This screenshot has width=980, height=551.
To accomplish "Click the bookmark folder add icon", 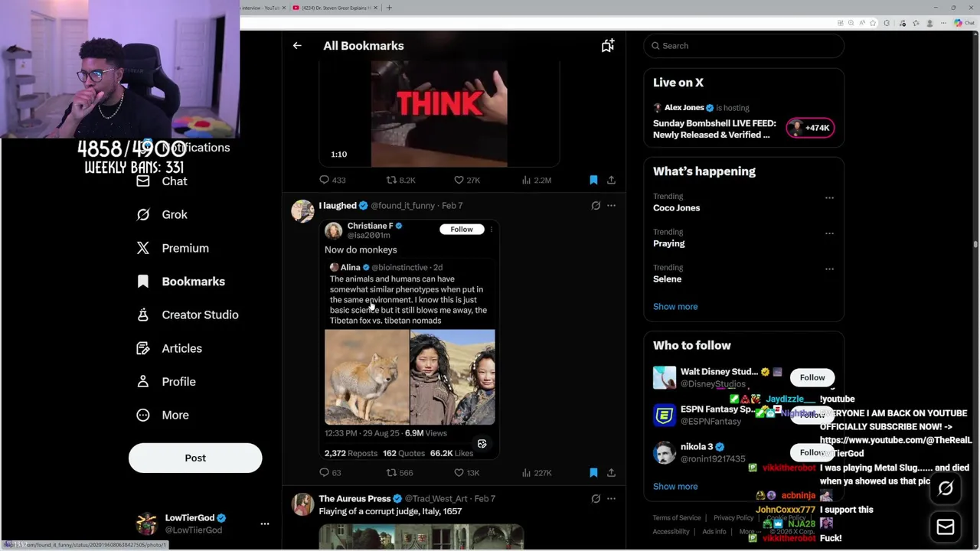I will (x=607, y=46).
